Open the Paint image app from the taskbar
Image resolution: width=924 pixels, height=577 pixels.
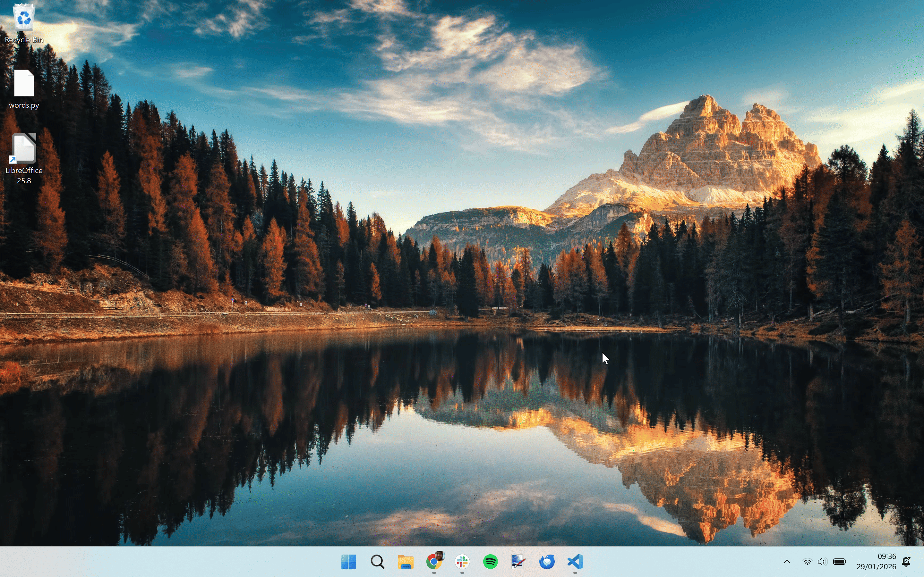click(518, 562)
